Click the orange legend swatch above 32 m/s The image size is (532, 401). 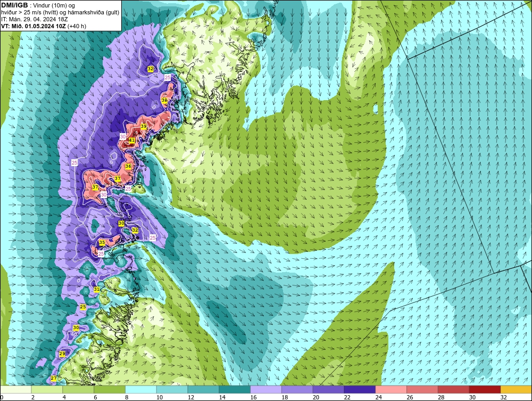point(516,389)
